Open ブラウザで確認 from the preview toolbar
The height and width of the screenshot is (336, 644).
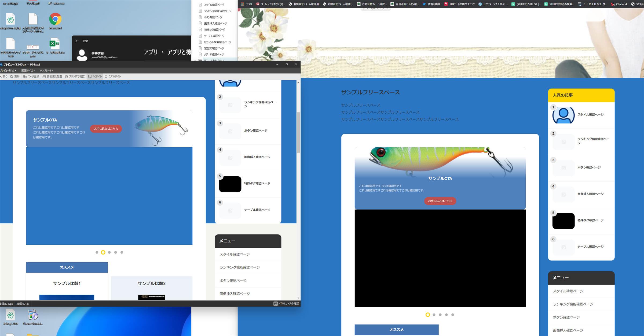[75, 77]
